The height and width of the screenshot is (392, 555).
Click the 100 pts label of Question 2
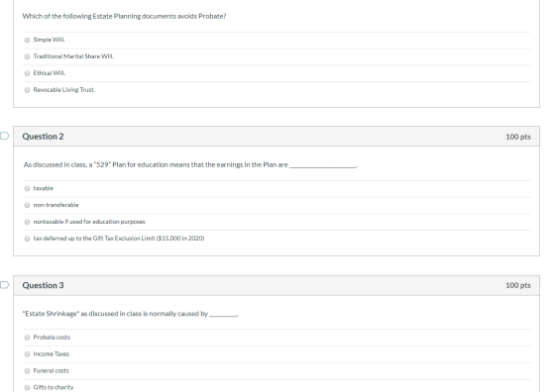[517, 137]
